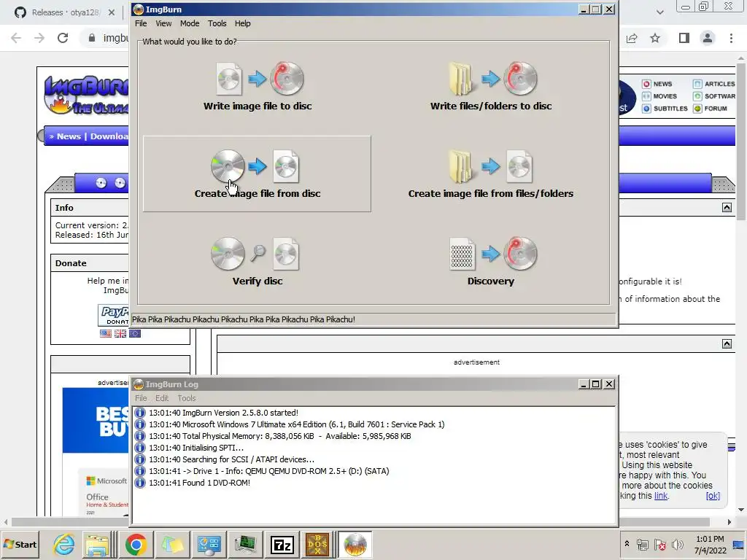The width and height of the screenshot is (747, 560).
Task: Collapse advertisement panel with arrow
Action: click(727, 344)
